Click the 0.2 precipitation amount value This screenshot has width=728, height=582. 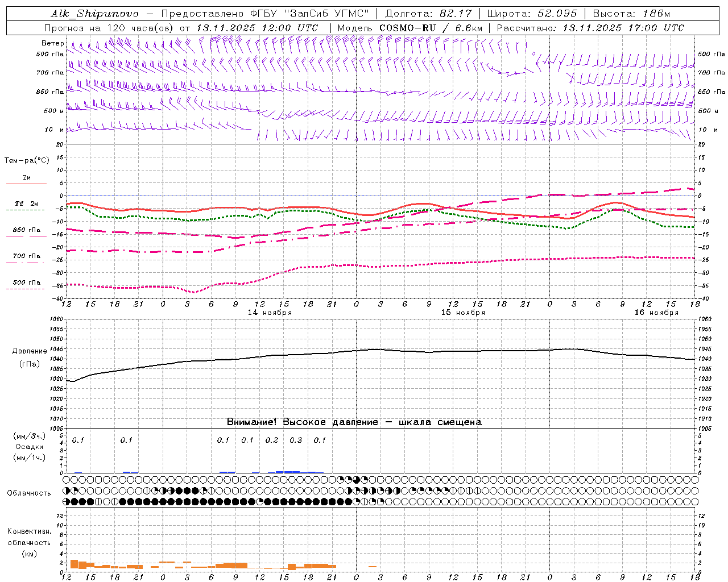(x=272, y=440)
